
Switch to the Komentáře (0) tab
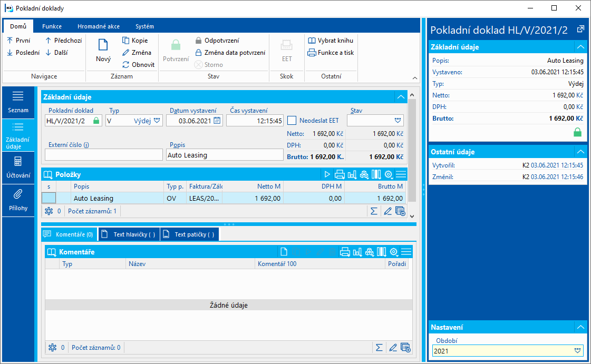pos(69,234)
